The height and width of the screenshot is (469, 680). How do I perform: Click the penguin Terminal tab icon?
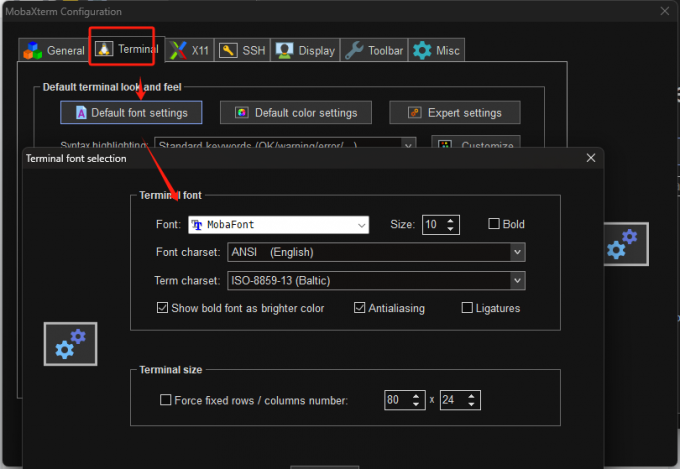click(x=104, y=49)
